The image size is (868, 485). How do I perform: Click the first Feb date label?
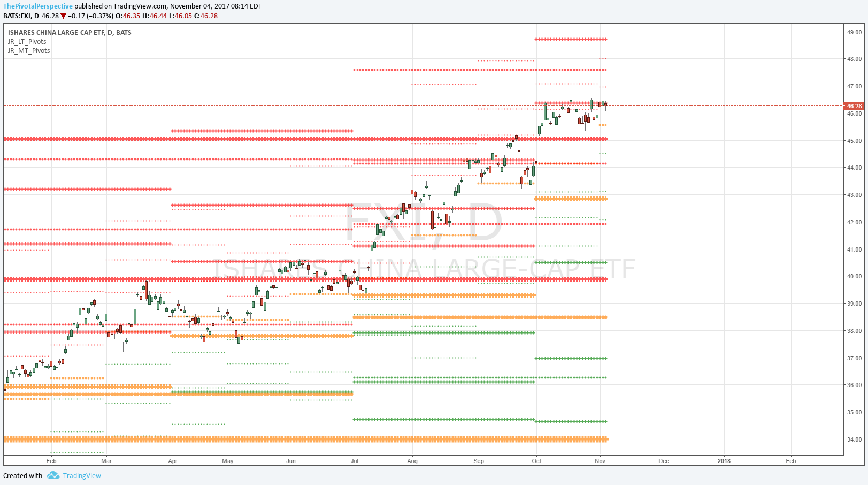click(x=51, y=461)
